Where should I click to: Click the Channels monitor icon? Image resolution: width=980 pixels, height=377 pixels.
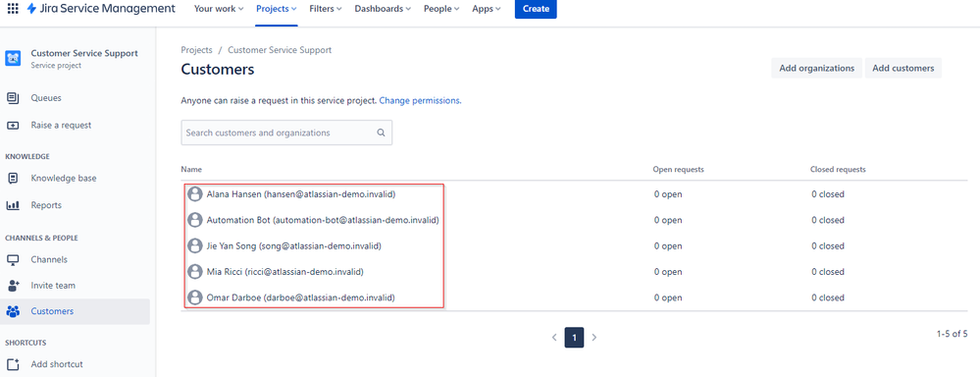(x=13, y=259)
